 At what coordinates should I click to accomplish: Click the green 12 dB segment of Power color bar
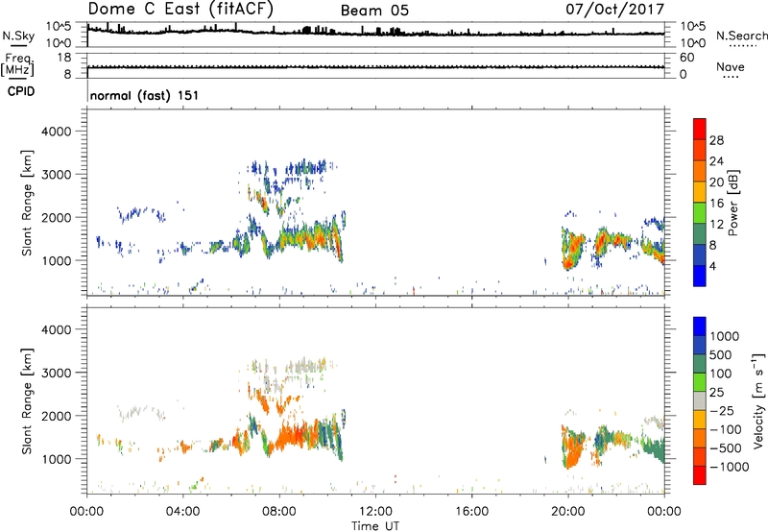(x=700, y=212)
